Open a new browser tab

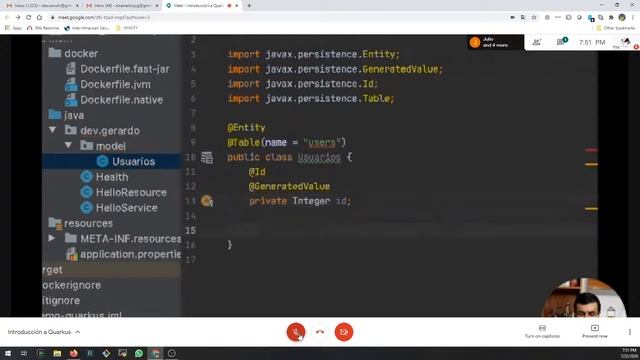coord(249,6)
